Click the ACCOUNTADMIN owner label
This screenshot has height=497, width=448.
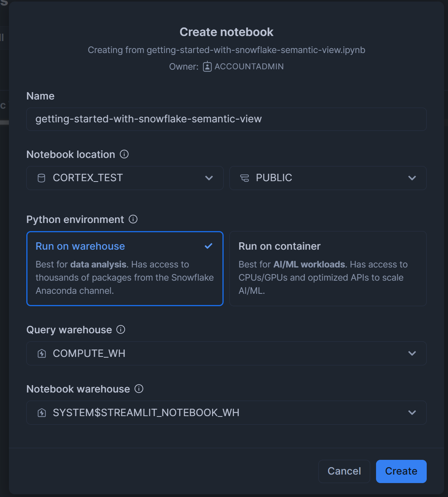pyautogui.click(x=249, y=67)
